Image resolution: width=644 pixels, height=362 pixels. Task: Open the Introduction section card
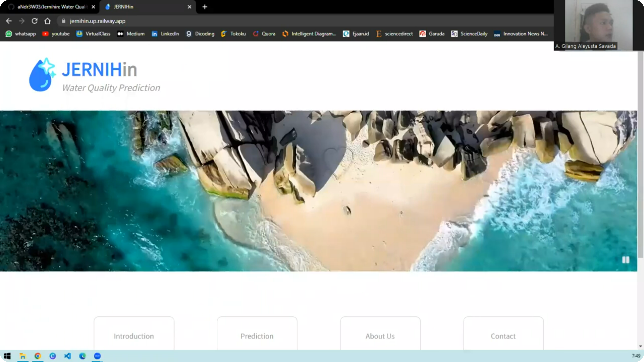tap(134, 336)
